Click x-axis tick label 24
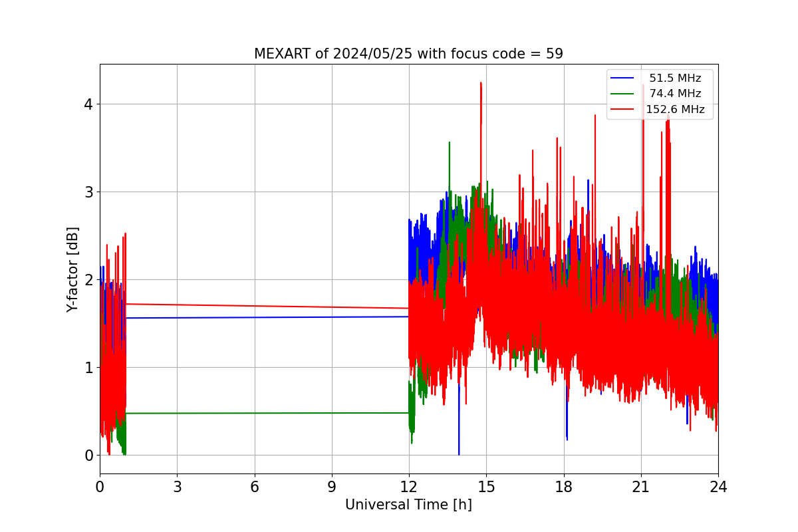Screen dimensions: 798x532 (x=718, y=487)
